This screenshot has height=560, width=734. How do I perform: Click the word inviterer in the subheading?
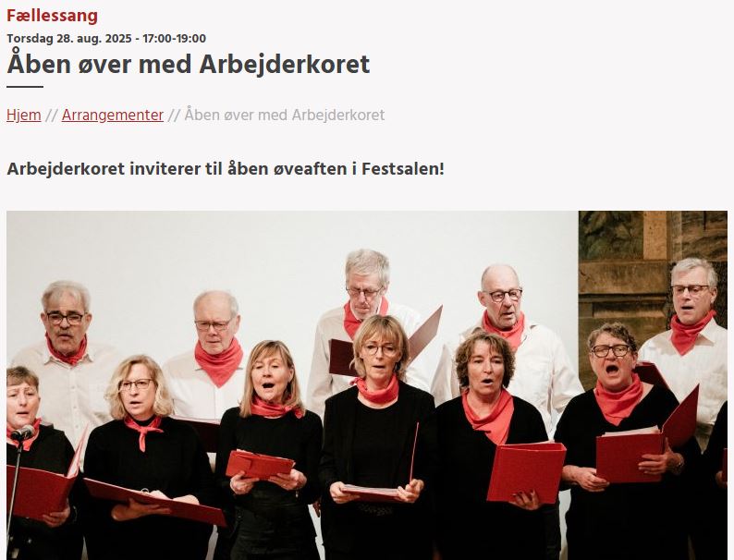[165, 169]
